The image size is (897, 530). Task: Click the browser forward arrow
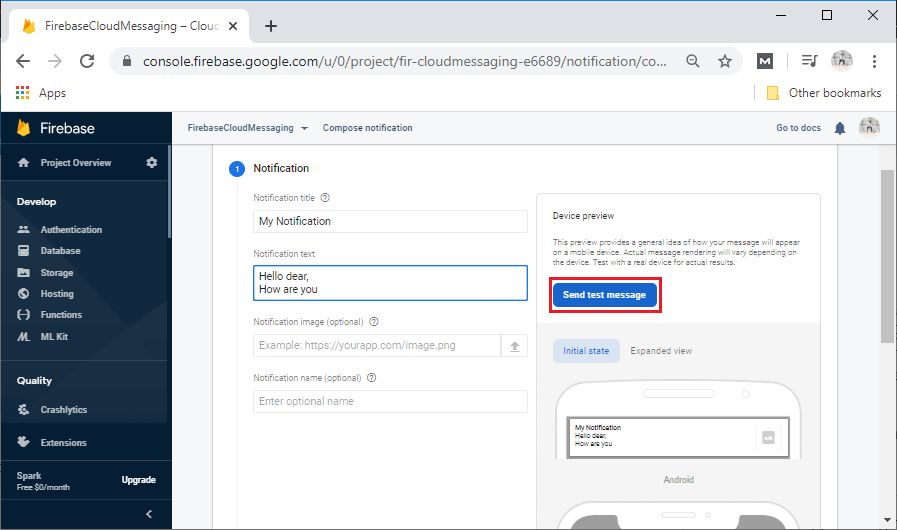(x=55, y=61)
